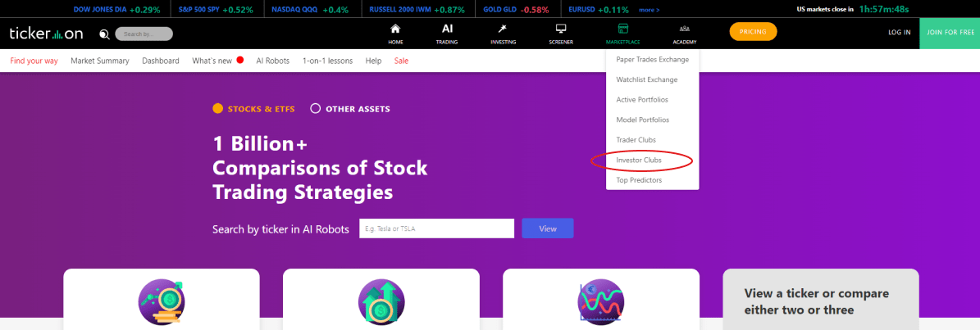
Task: Open the Screener monitor icon
Action: tap(561, 29)
